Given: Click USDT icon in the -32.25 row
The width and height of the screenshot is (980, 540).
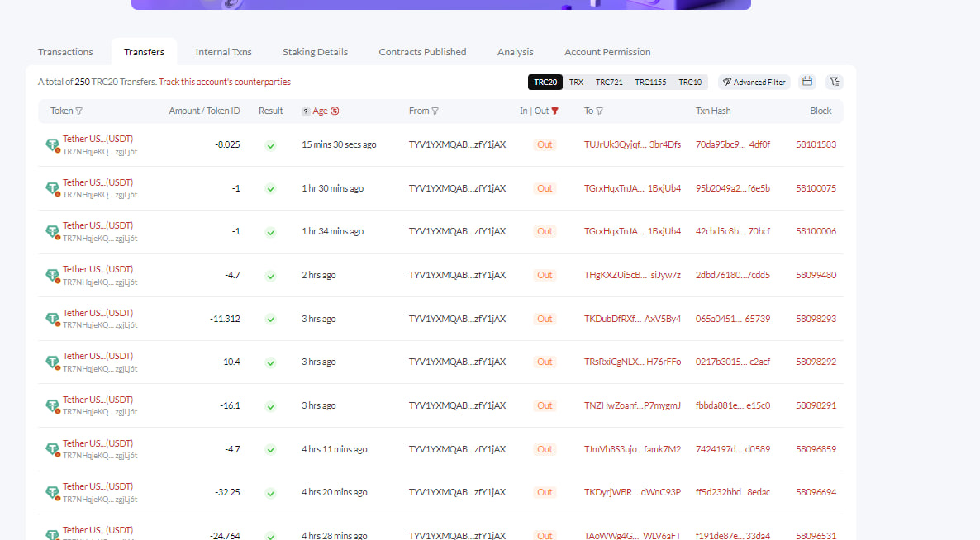Looking at the screenshot, I should pos(53,493).
